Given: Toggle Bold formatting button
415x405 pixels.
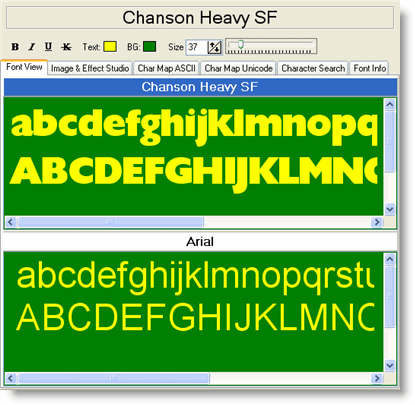Looking at the screenshot, I should 15,47.
